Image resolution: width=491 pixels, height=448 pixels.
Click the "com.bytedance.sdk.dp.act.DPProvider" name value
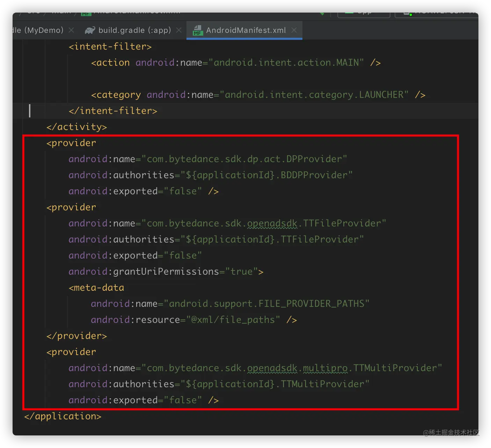point(244,159)
